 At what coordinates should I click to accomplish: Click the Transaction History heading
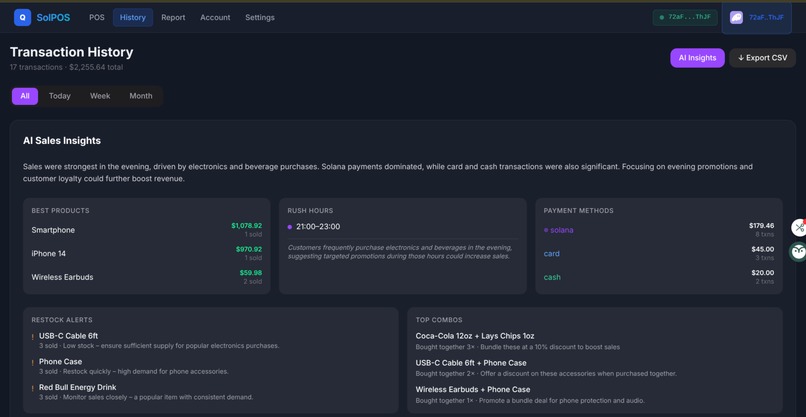tap(71, 52)
